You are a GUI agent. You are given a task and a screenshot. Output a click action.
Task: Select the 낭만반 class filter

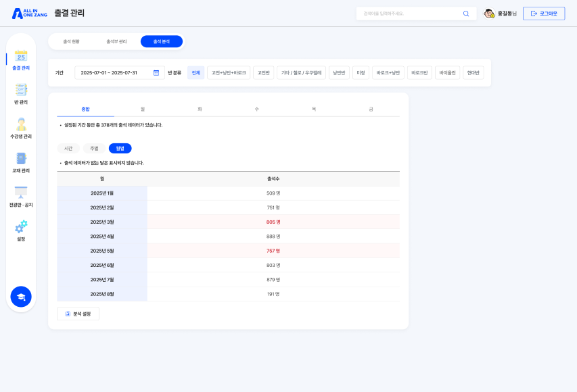[x=339, y=73]
